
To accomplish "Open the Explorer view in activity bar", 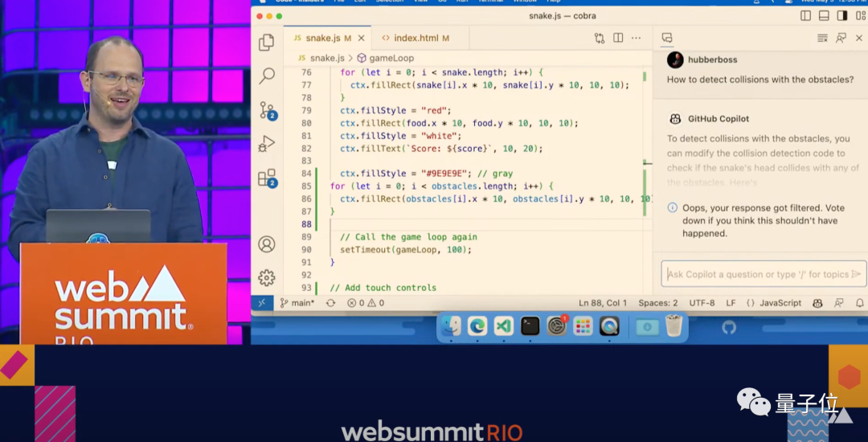I will [x=267, y=42].
